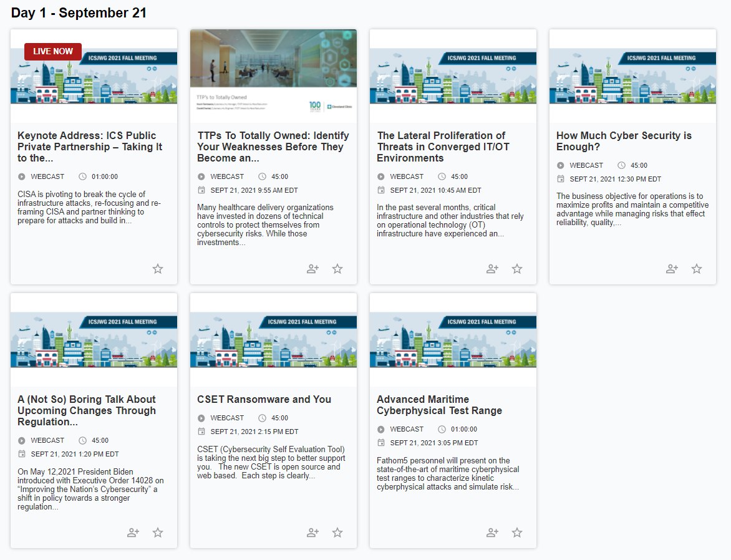This screenshot has height=560, width=731.
Task: Click the clock icon beside 01:00:00 on Keynote card
Action: click(82, 176)
